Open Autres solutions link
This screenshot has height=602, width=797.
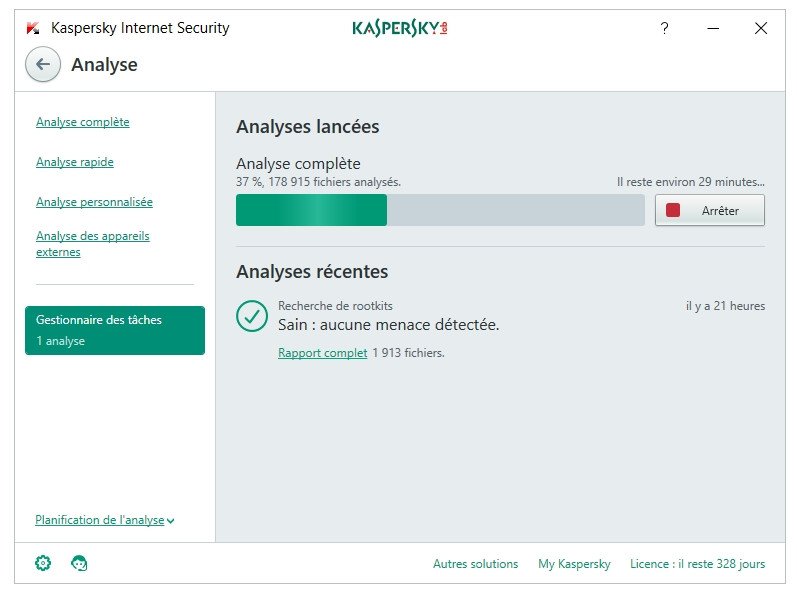point(475,564)
